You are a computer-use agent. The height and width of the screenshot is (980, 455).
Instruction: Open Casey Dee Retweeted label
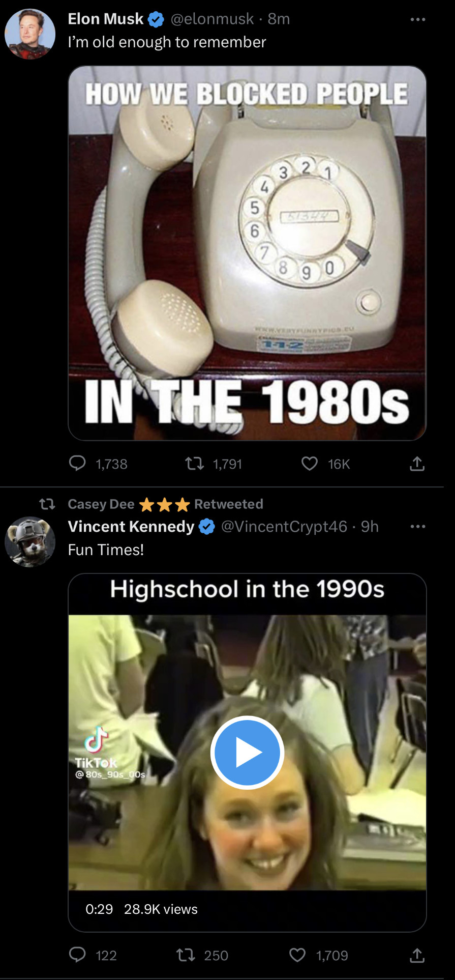pyautogui.click(x=165, y=504)
